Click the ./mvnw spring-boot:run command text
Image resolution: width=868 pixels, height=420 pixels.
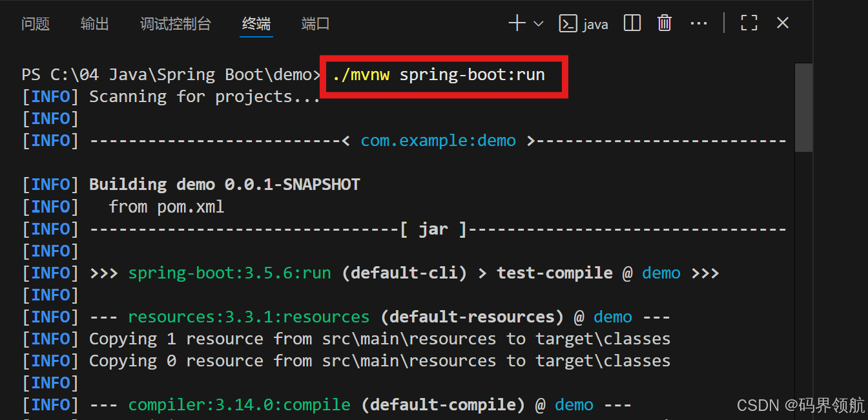pyautogui.click(x=439, y=74)
